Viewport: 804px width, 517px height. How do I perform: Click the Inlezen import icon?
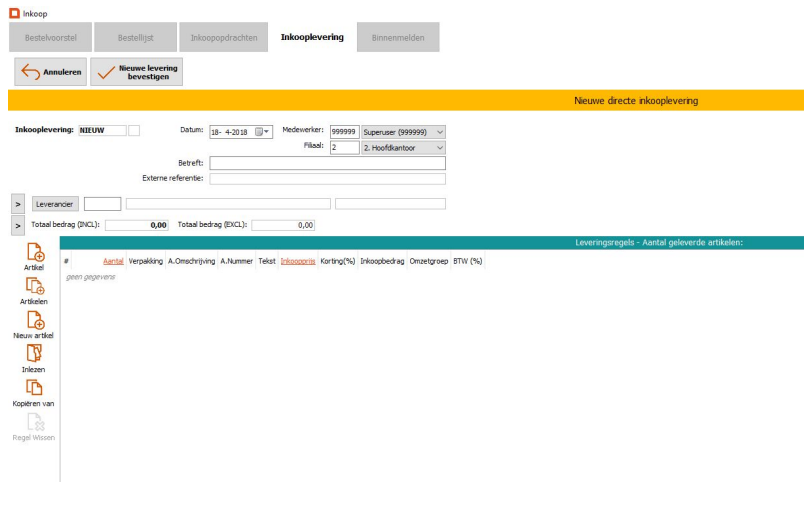(x=34, y=355)
